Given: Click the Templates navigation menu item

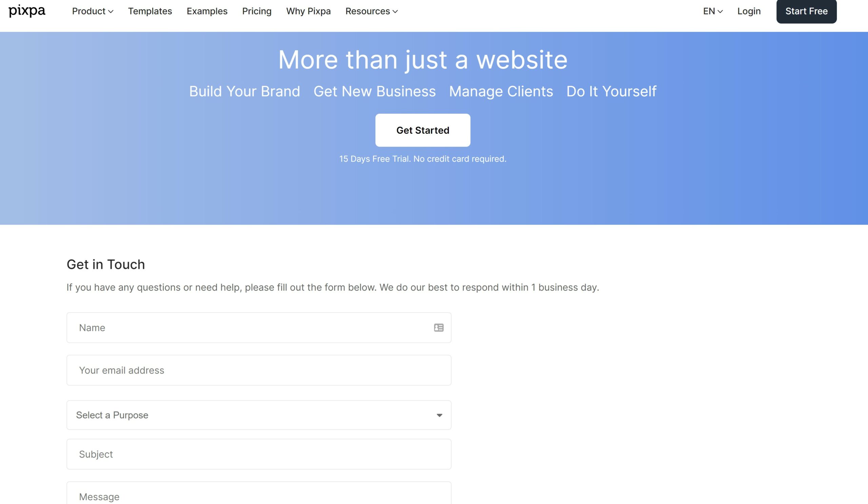Looking at the screenshot, I should [150, 11].
